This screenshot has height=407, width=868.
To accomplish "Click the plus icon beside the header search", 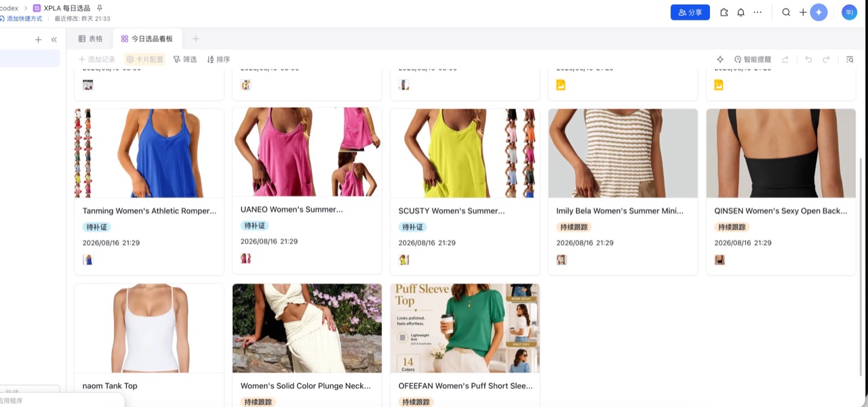I will coord(803,12).
